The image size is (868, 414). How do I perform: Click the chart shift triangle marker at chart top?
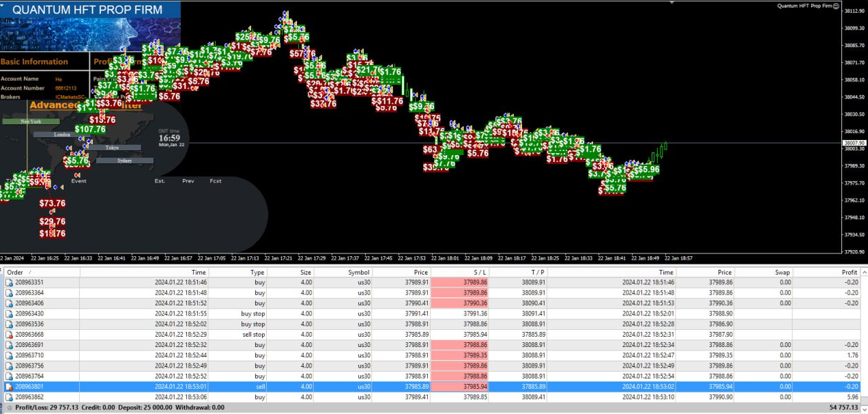(x=671, y=2)
